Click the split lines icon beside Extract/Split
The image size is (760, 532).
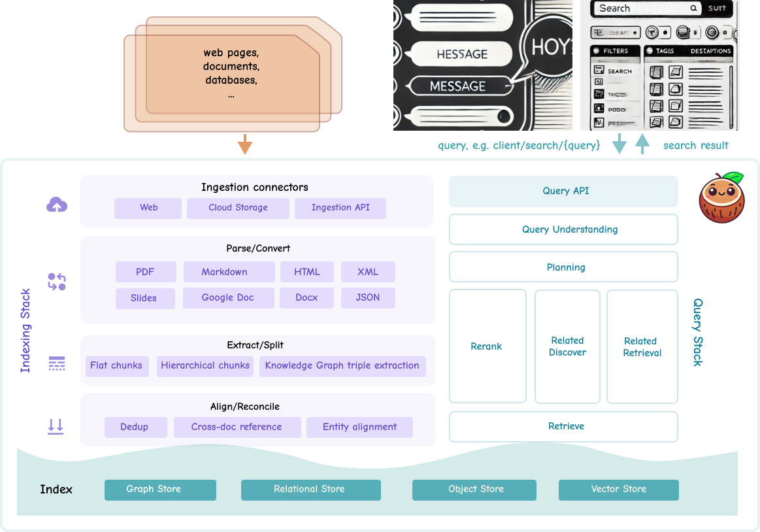[57, 364]
